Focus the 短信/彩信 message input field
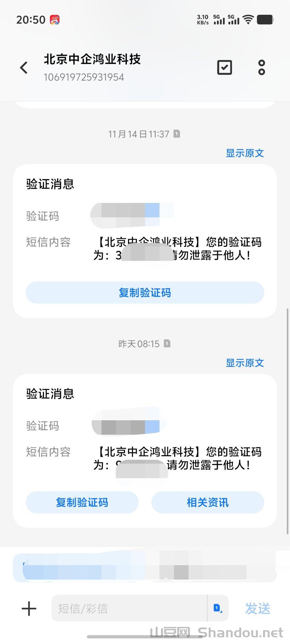The image size is (290, 644). point(129,608)
